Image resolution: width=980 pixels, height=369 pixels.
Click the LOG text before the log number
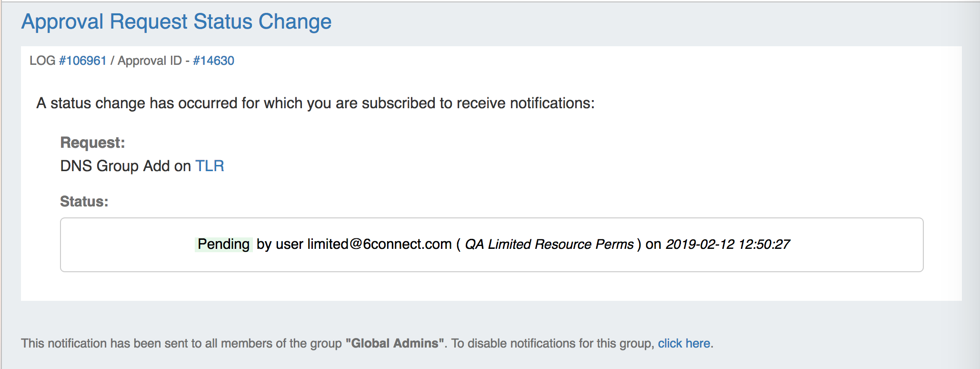(x=42, y=61)
